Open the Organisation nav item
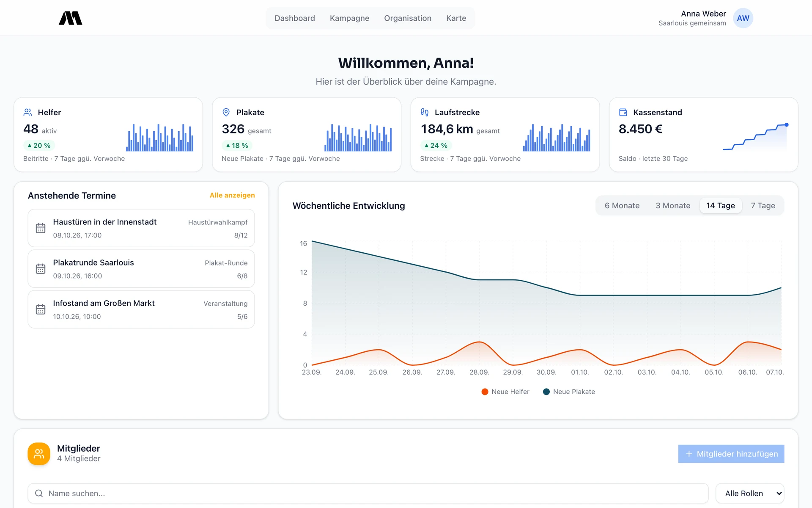812x508 pixels. 408,18
